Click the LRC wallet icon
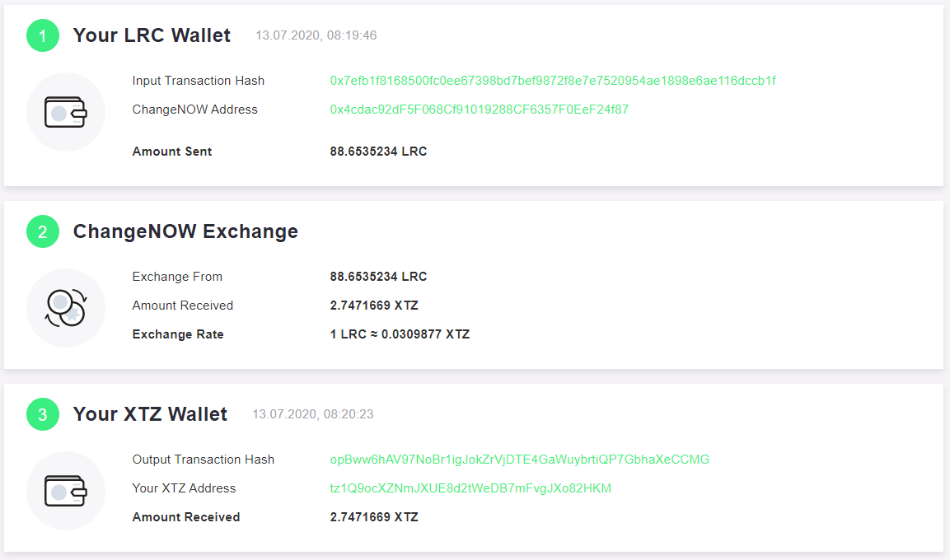This screenshot has width=950, height=560. click(65, 112)
